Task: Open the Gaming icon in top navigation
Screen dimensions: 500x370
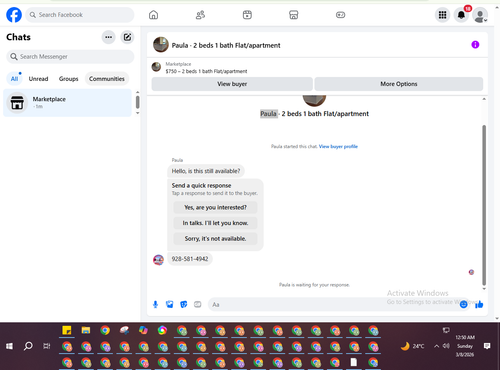Action: coord(340,15)
